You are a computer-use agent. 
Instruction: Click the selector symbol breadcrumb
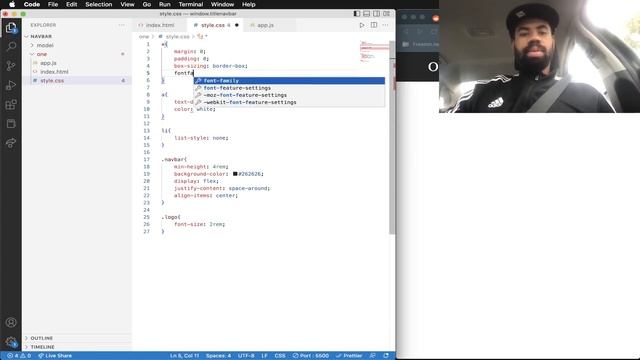(202, 36)
